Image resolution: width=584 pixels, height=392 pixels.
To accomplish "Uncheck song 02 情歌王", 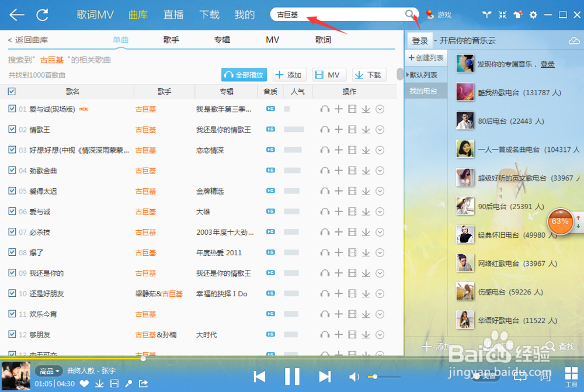I will coord(12,129).
